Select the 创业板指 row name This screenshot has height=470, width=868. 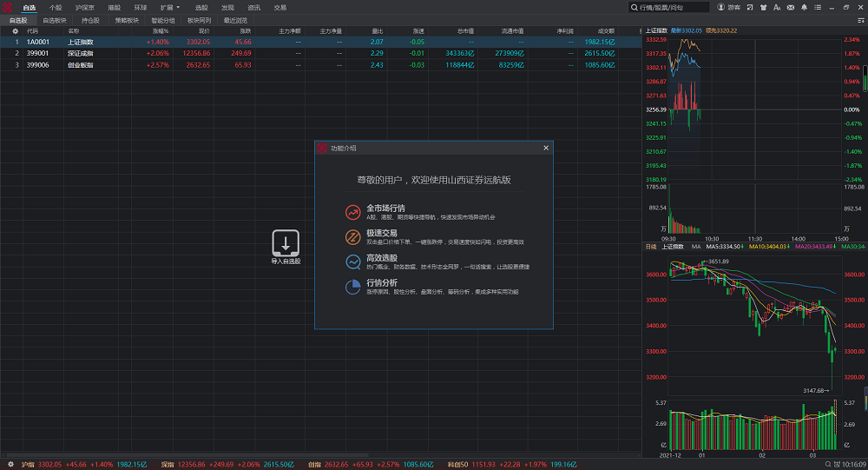[80, 65]
